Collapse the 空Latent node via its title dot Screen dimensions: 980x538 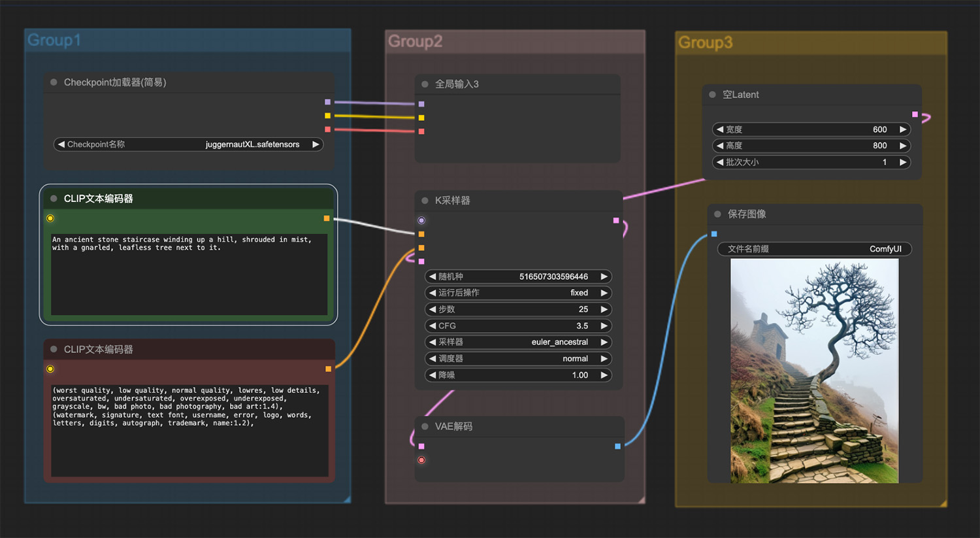pos(712,95)
